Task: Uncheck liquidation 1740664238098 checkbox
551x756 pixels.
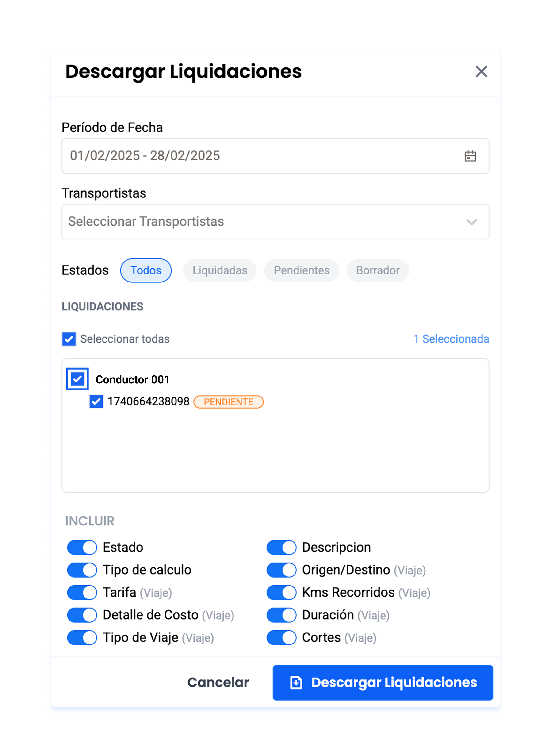Action: [x=96, y=401]
